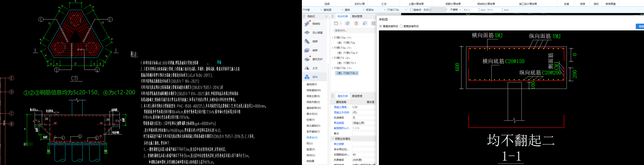Switch to the 构件列表 tab
This screenshot has height=165, width=644.
(x=343, y=16)
